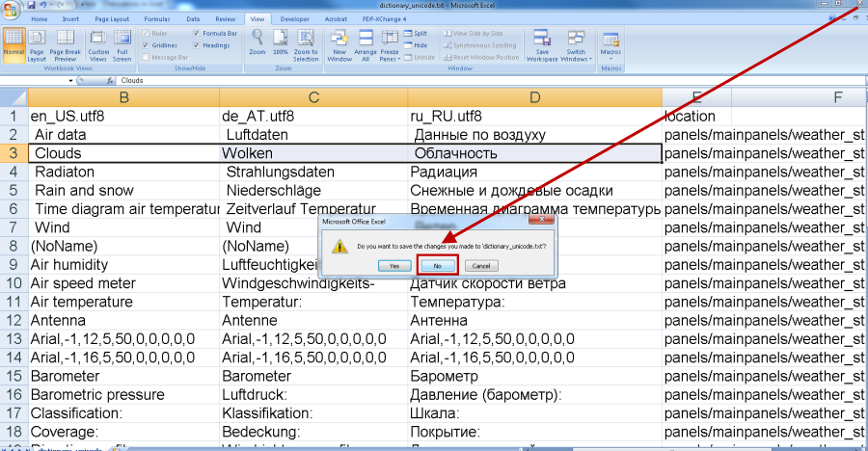Open the Switch Windows dropdown
Viewport: 868px width, 451px height.
[576, 45]
